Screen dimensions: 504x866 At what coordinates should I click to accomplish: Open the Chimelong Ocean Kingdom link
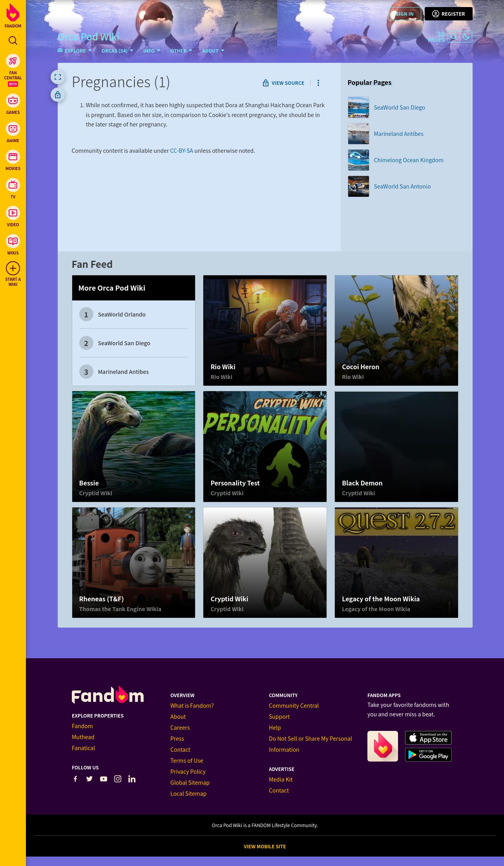pos(409,160)
